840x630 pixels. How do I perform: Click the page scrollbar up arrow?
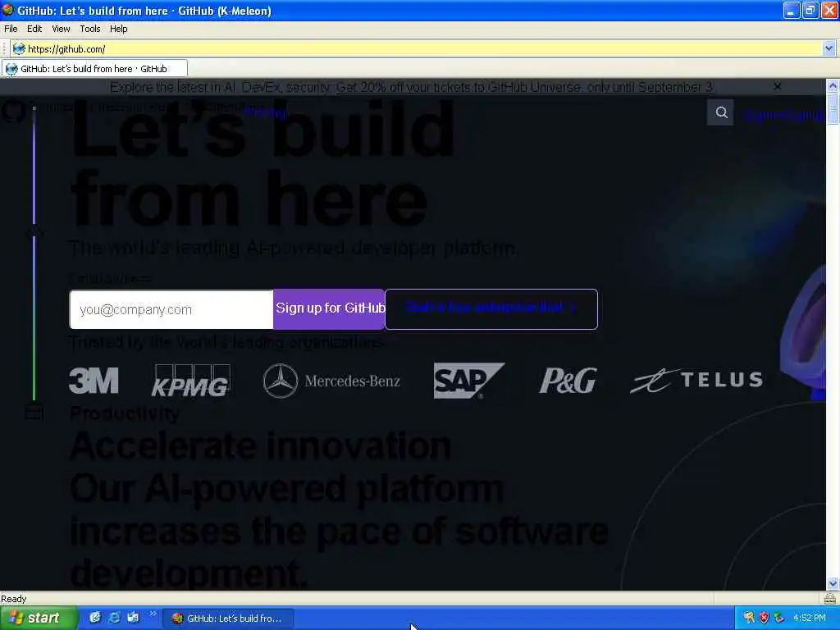point(833,85)
